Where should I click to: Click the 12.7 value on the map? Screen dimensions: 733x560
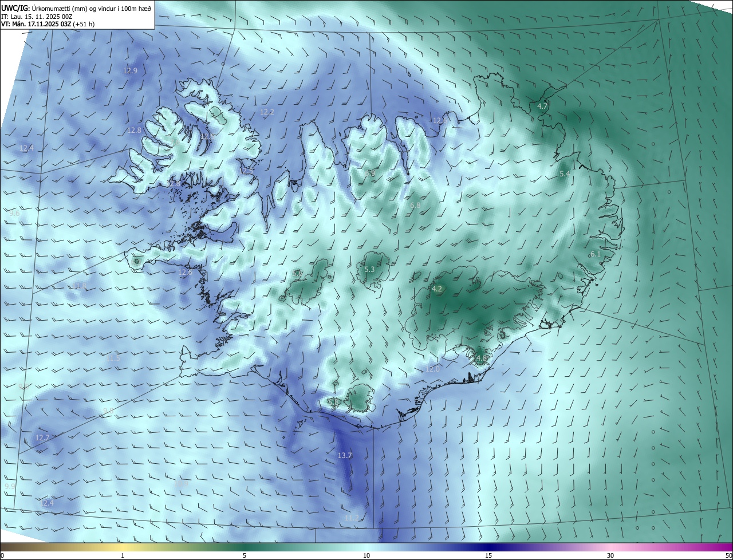click(x=42, y=437)
